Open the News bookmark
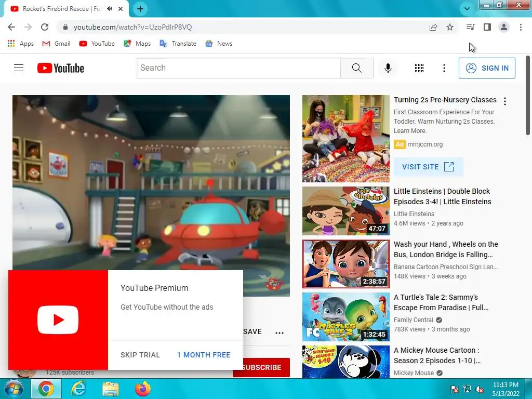532x399 pixels. coord(219,44)
